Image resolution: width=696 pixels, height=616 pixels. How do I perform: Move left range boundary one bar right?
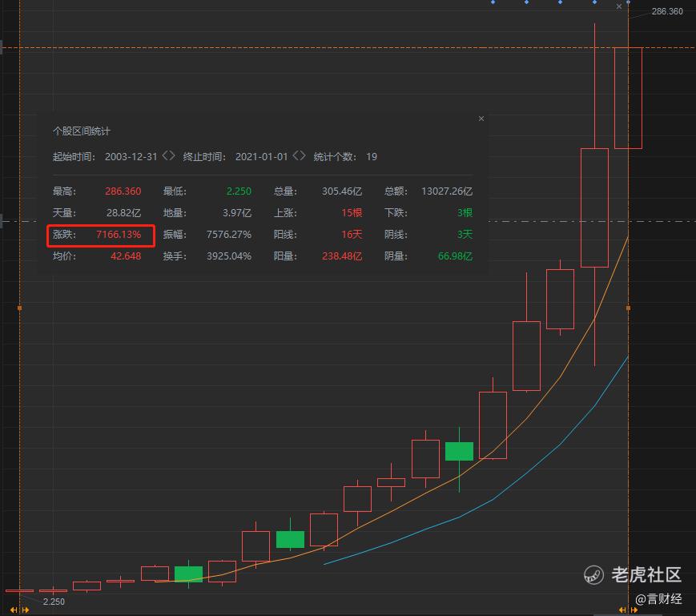pos(26,610)
